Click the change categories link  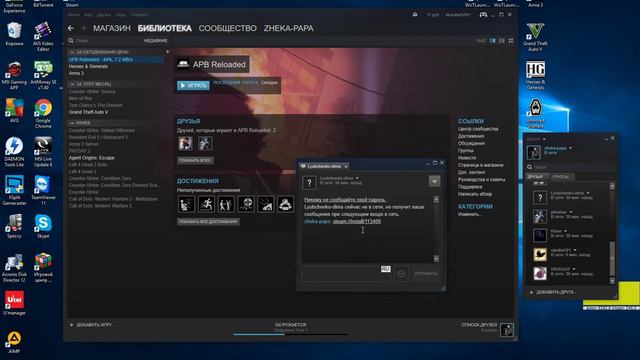469,214
